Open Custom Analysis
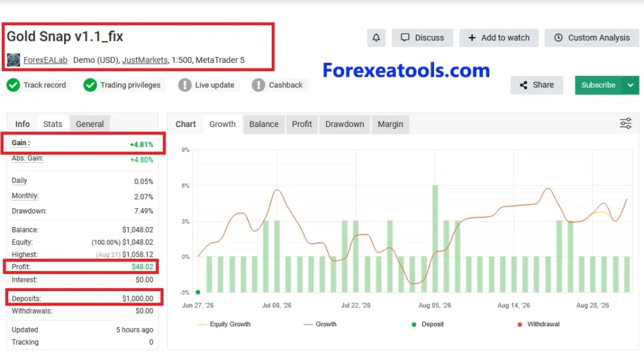Screen dimensions: 644x354 click(x=592, y=38)
